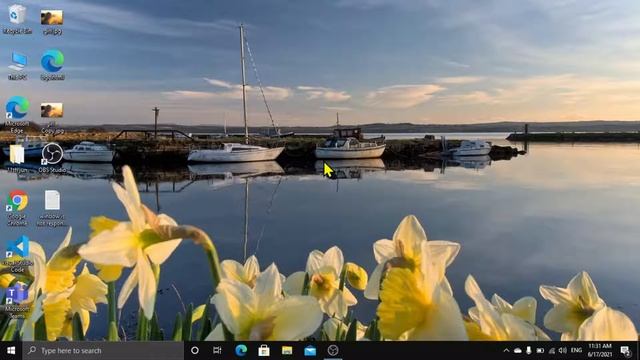Open the OneDrive cloud tray icon
The height and width of the screenshot is (360, 640).
[518, 351]
